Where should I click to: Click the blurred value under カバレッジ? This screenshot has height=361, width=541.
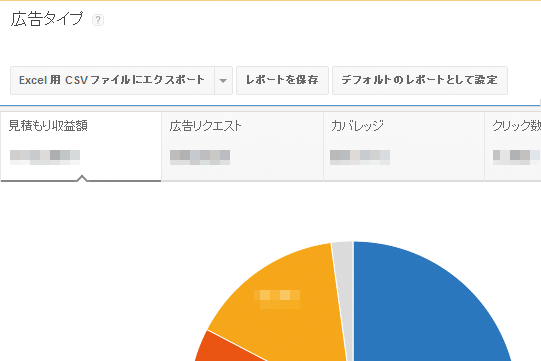click(360, 157)
